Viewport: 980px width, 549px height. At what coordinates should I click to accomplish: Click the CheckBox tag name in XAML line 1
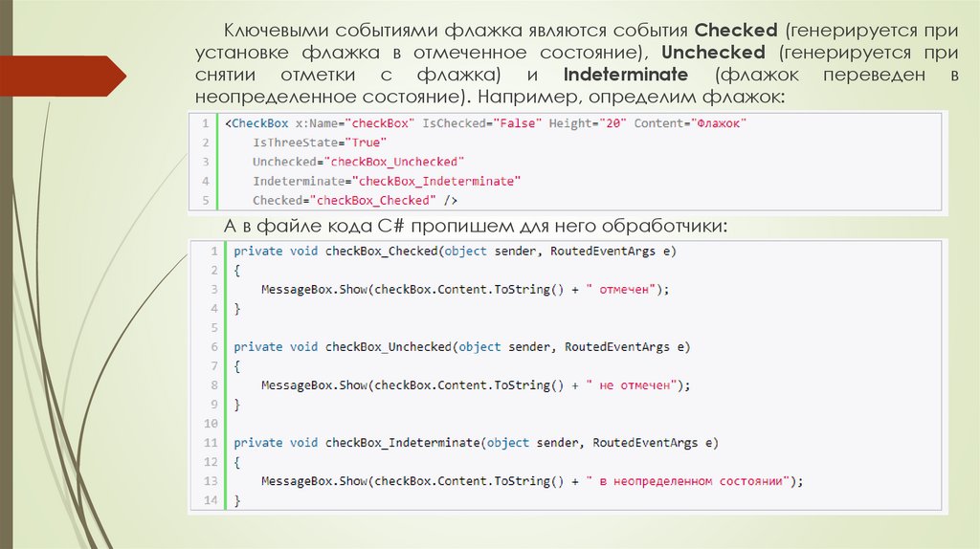(260, 123)
